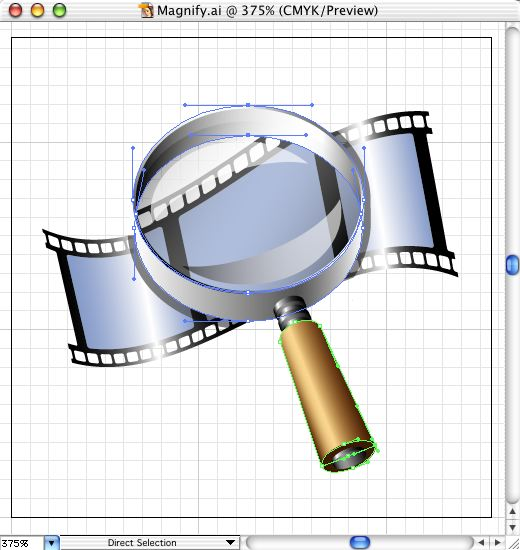This screenshot has height=550, width=520.
Task: Click the scroll up arrow
Action: [512, 512]
